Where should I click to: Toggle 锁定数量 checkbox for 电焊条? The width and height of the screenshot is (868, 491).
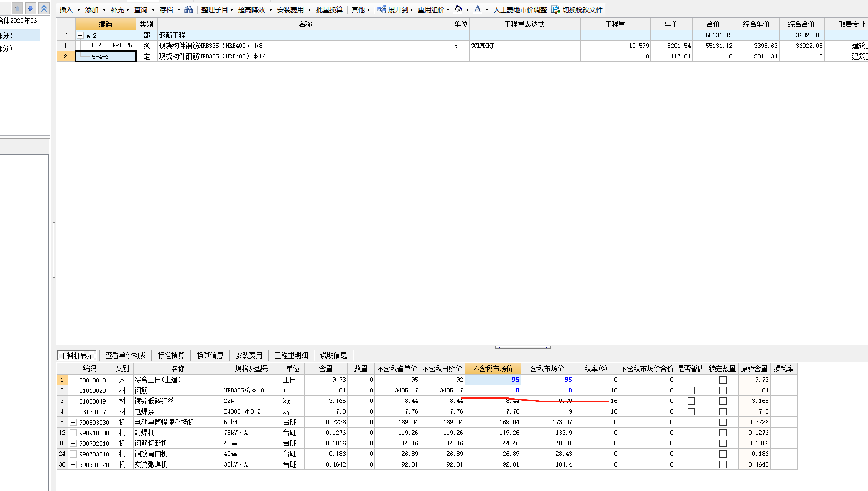pyautogui.click(x=723, y=411)
